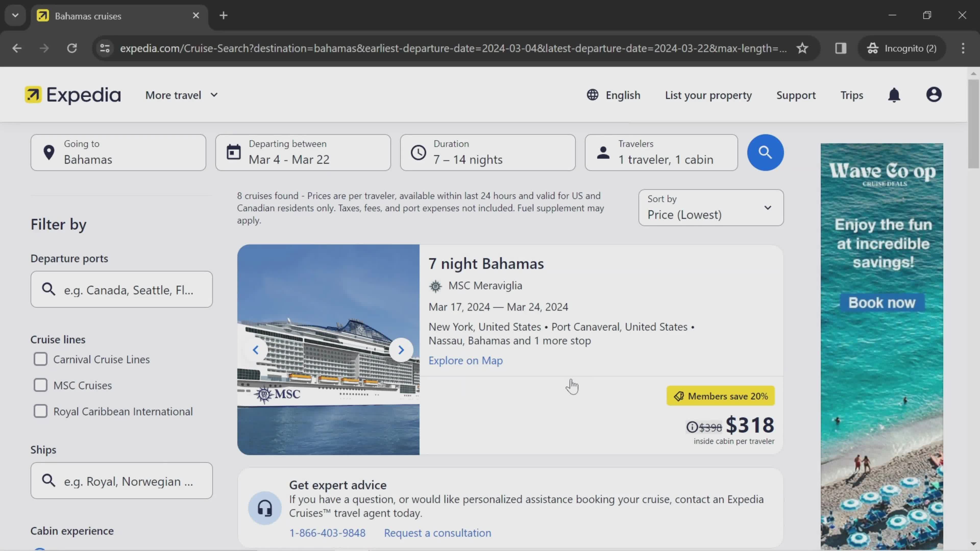Click the MSC Meraviglia ship photo
The width and height of the screenshot is (980, 551).
(x=328, y=350)
